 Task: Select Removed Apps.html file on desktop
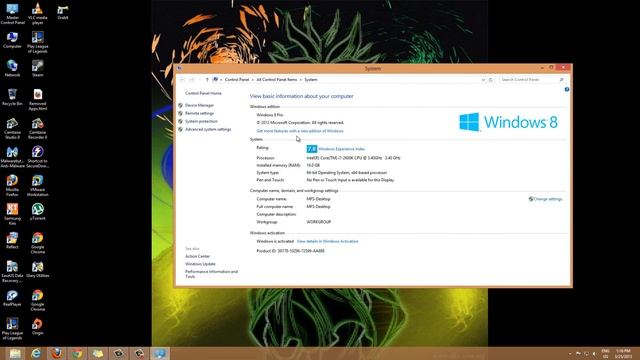[38, 100]
